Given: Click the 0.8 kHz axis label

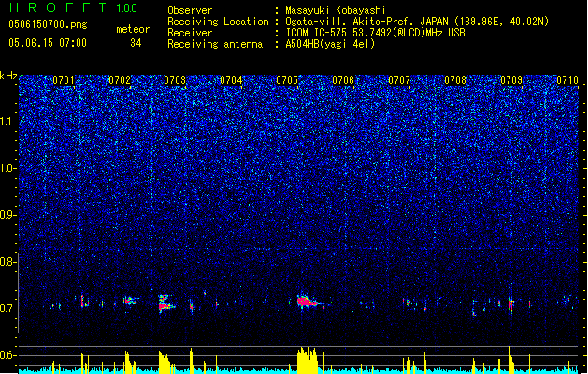Looking at the screenshot, I should [8, 262].
